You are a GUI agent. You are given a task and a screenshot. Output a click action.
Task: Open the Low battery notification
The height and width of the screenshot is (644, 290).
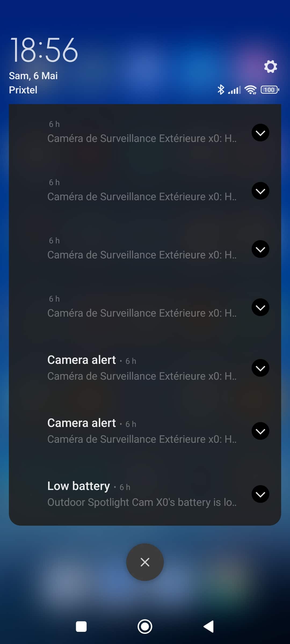click(x=145, y=494)
